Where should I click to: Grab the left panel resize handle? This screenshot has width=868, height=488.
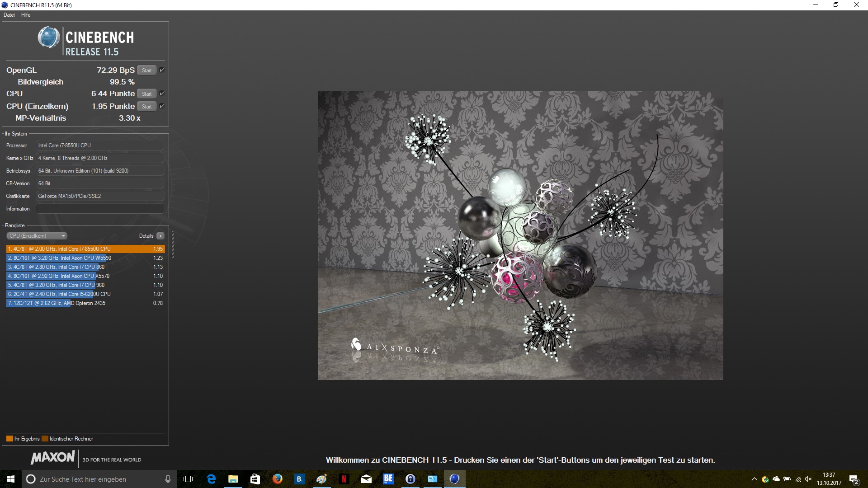click(x=173, y=244)
